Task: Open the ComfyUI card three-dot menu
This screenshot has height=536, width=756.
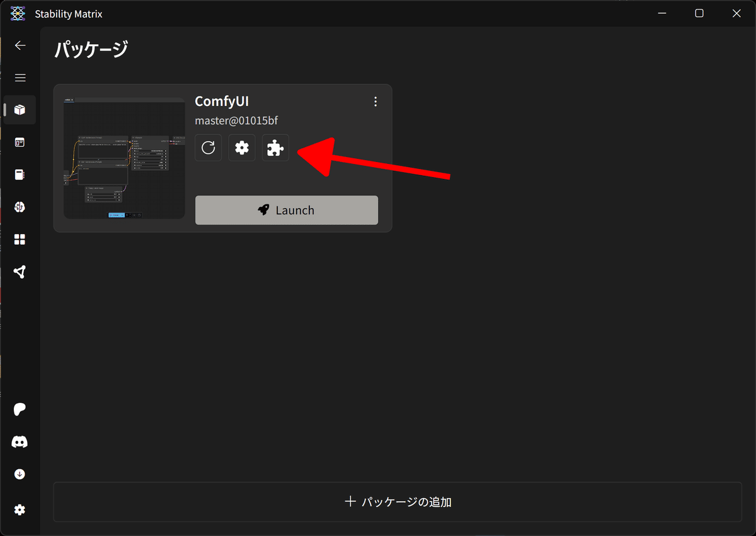Action: 375,101
